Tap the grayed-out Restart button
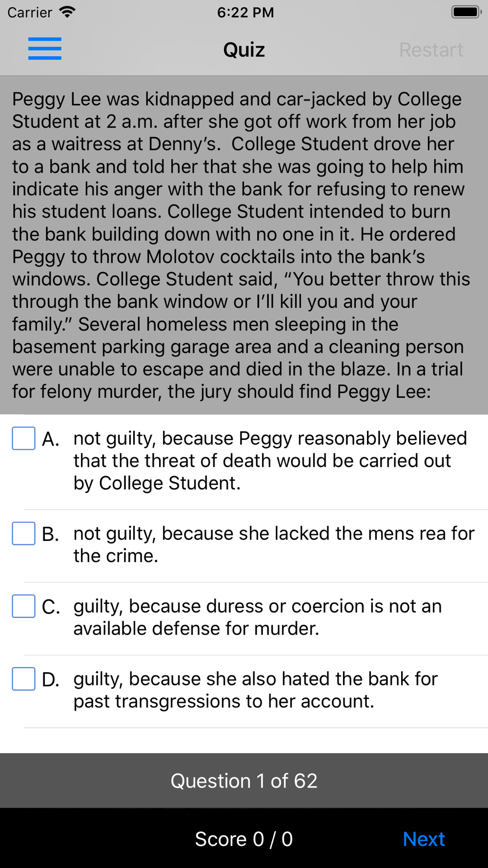The height and width of the screenshot is (868, 488). pos(431,50)
